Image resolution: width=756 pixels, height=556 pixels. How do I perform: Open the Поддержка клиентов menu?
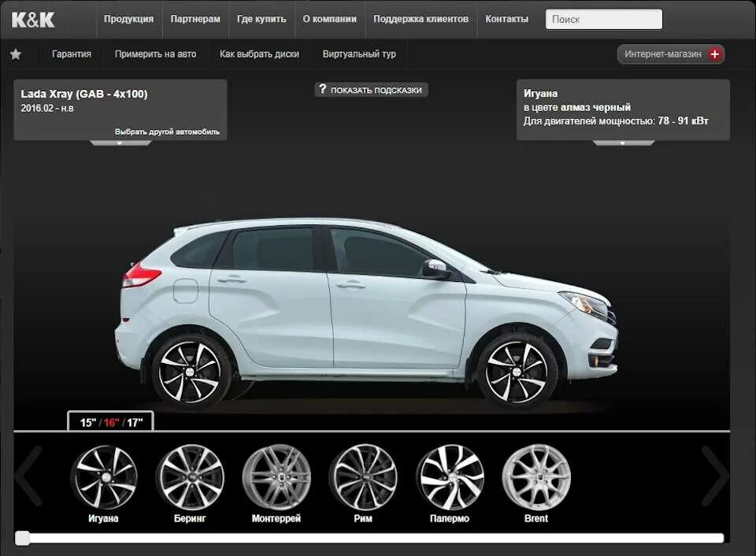[421, 19]
